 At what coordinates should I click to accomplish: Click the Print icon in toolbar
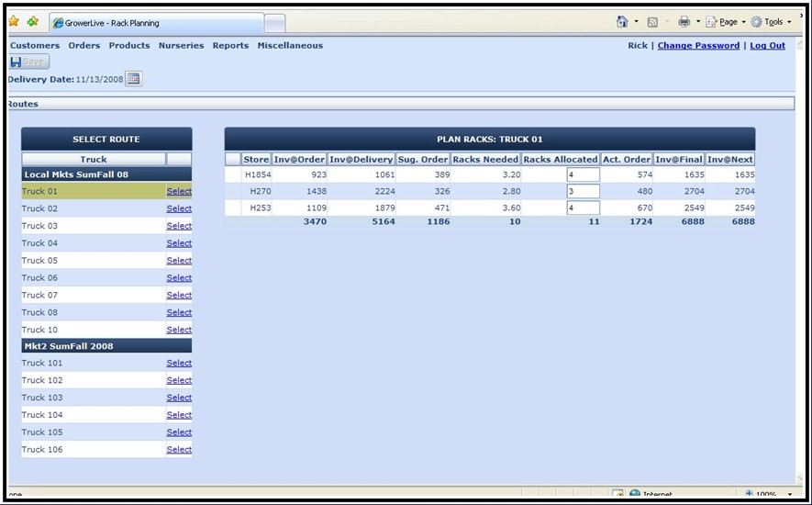coord(684,22)
